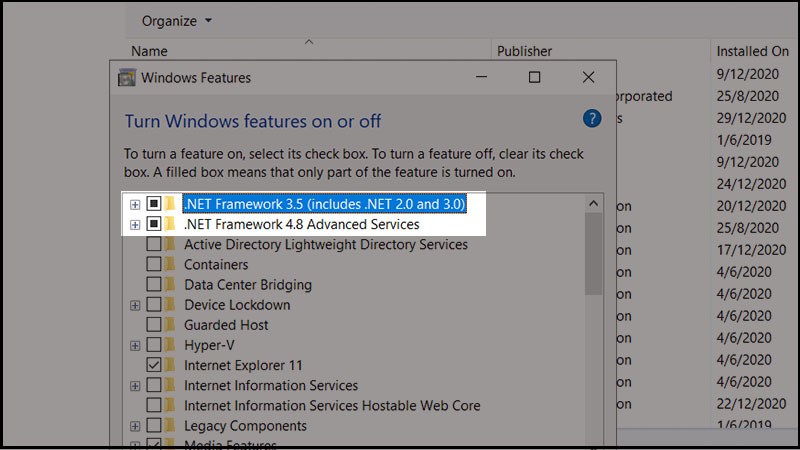Click the .NET Framework 3.5 folder icon
The width and height of the screenshot is (800, 450).
coord(170,204)
